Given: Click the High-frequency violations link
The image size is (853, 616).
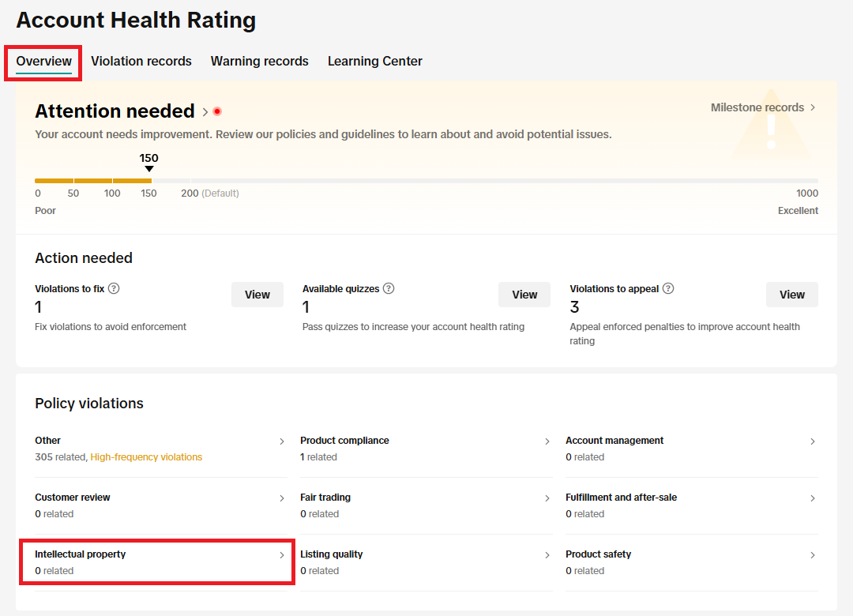Looking at the screenshot, I should (146, 457).
